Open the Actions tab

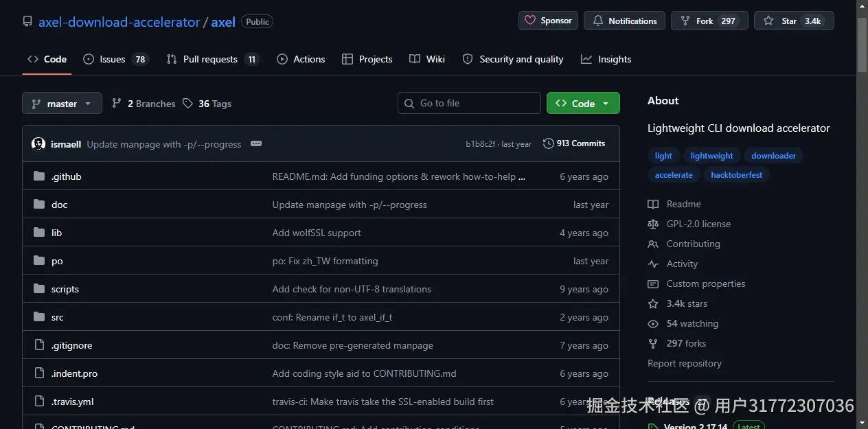pyautogui.click(x=301, y=59)
